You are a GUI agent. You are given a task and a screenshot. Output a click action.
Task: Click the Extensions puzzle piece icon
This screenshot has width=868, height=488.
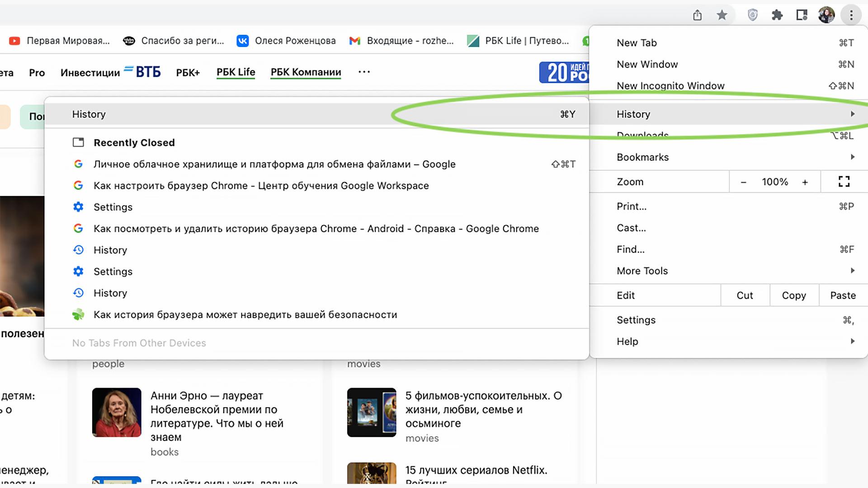(778, 15)
